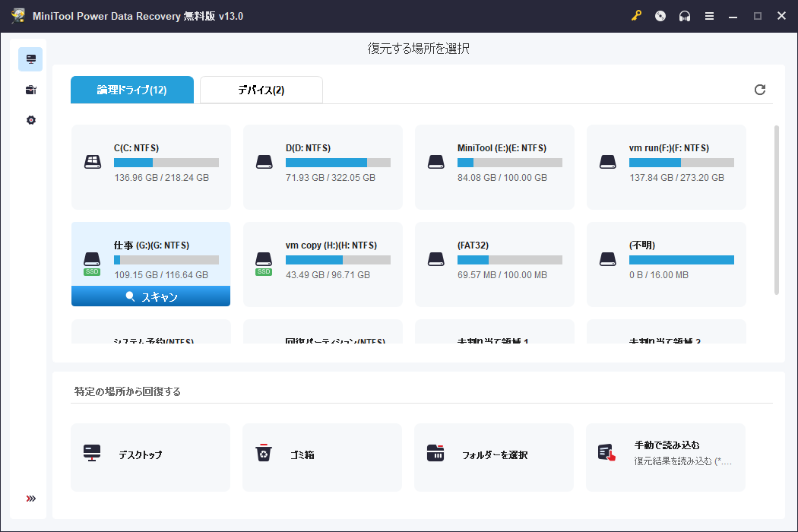Click the 復元結果を読み込む subtitle text

coord(683,461)
